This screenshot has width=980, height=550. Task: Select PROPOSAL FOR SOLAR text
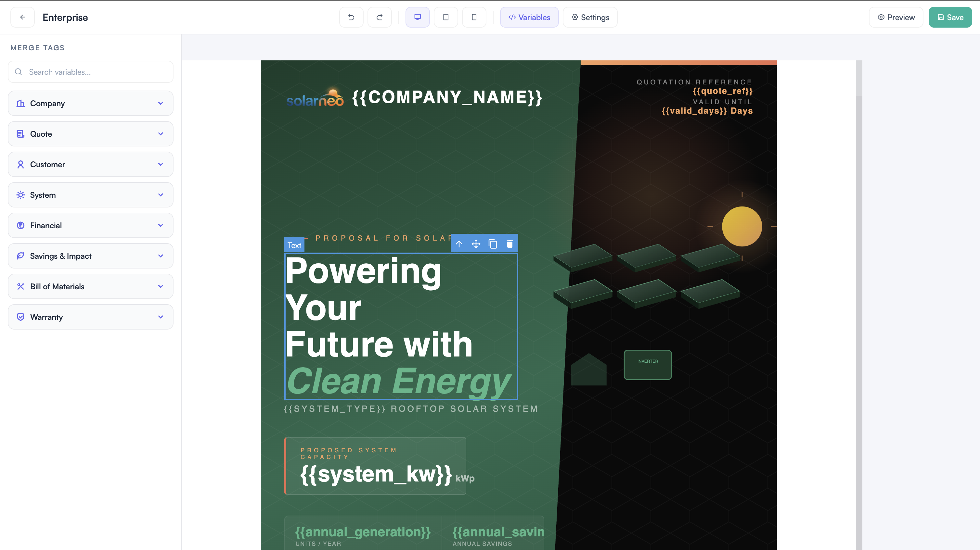tap(383, 238)
